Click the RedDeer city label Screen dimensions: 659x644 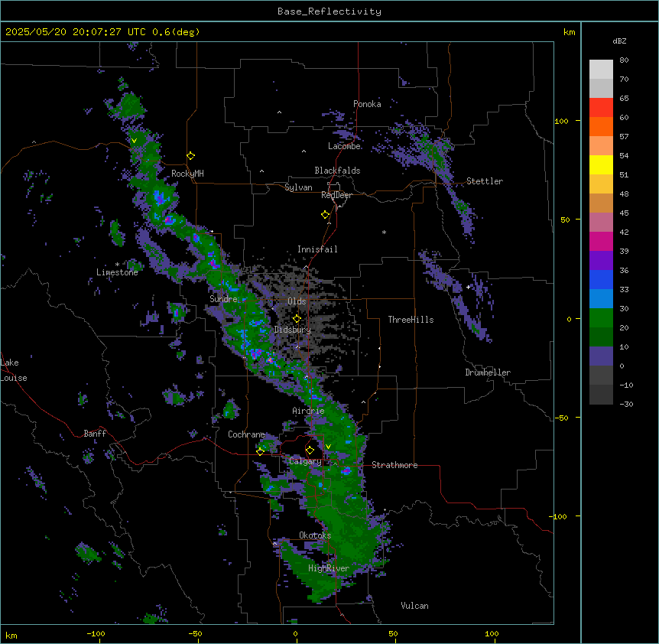pyautogui.click(x=336, y=195)
